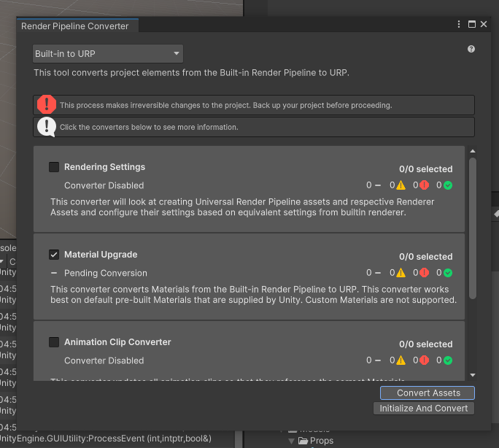The width and height of the screenshot is (499, 448).
Task: Expand the Props folder in hierarchy
Action: click(x=293, y=441)
